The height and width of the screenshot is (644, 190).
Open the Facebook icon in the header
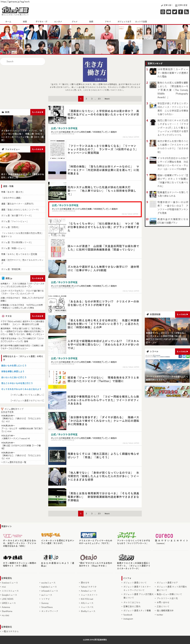(180, 12)
